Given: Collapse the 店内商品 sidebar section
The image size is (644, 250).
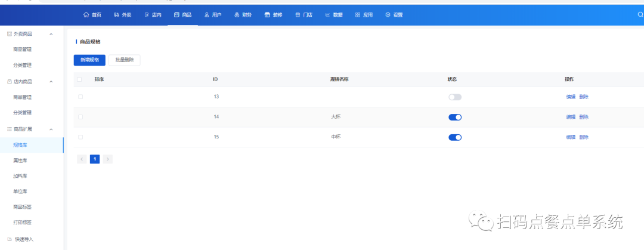Looking at the screenshot, I should click(51, 82).
